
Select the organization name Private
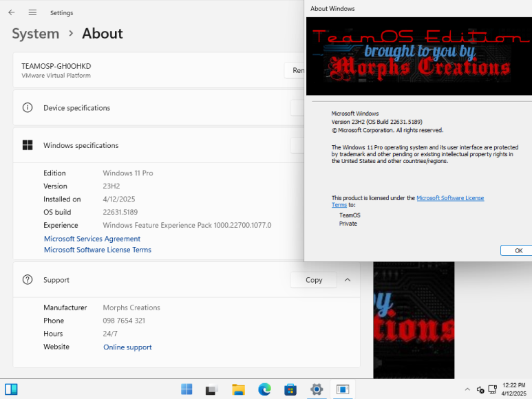point(348,224)
